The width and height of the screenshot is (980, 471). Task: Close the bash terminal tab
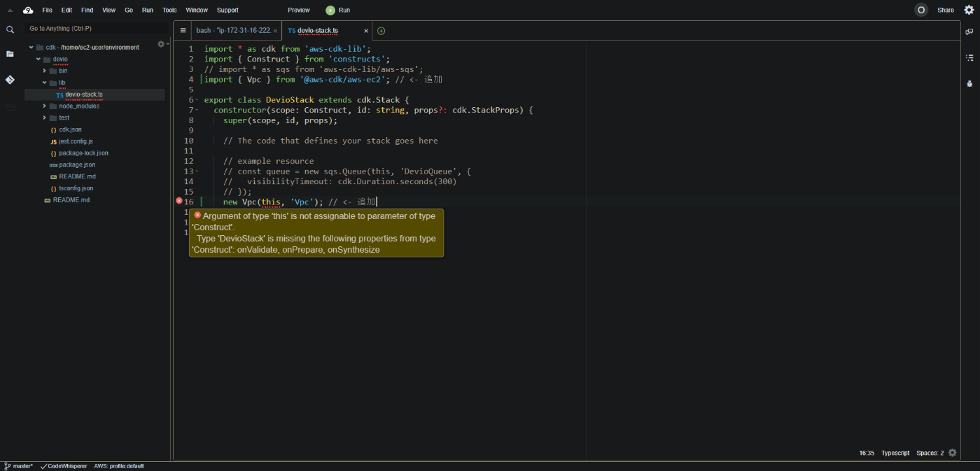pos(275,31)
